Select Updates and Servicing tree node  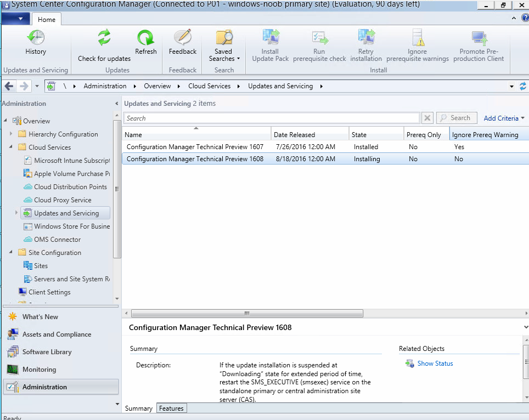pyautogui.click(x=65, y=213)
